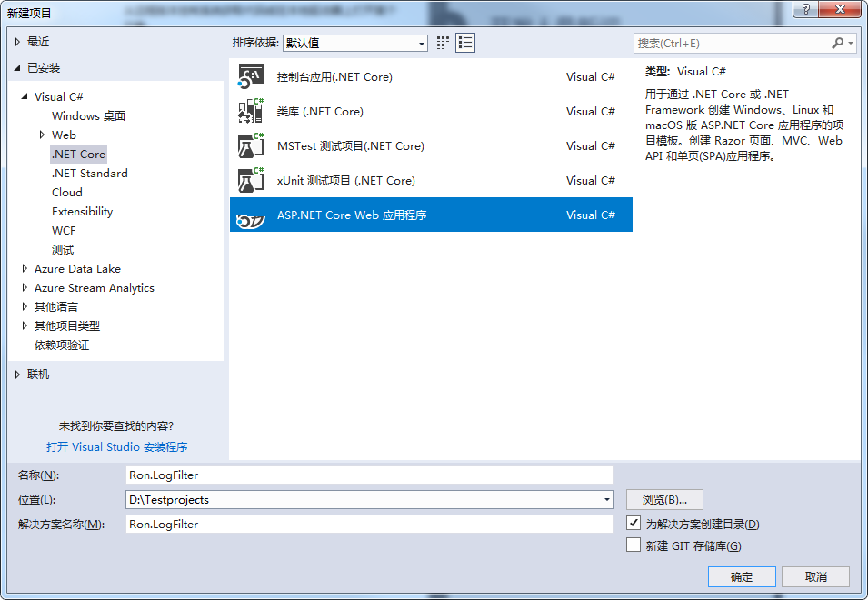Collapse the 已安装 (Installed) section

17,68
